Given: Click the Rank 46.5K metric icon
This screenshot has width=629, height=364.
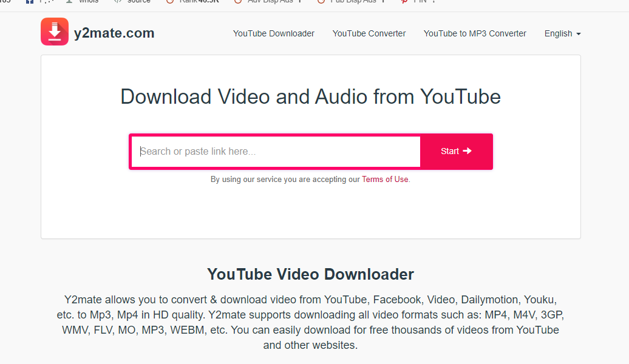Looking at the screenshot, I should coord(169,2).
